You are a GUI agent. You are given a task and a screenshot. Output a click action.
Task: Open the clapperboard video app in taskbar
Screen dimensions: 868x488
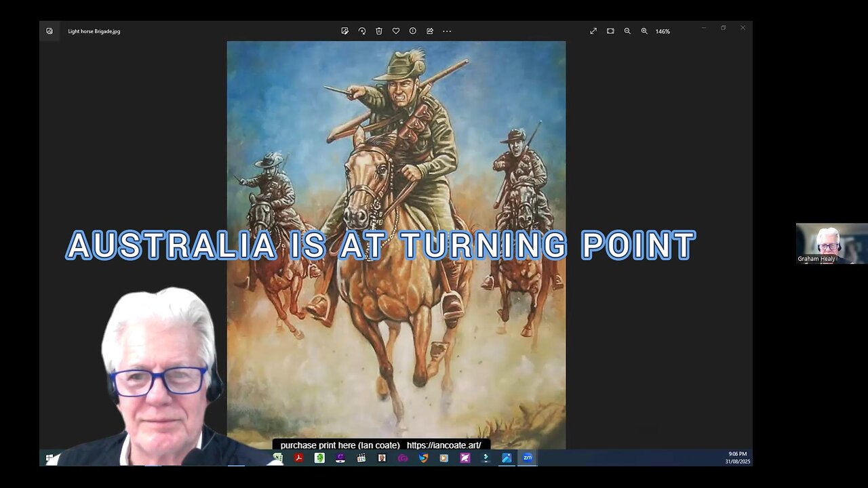(x=361, y=458)
